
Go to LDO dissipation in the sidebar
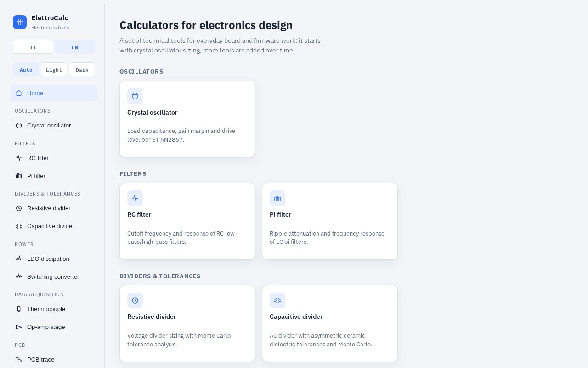click(x=54, y=259)
